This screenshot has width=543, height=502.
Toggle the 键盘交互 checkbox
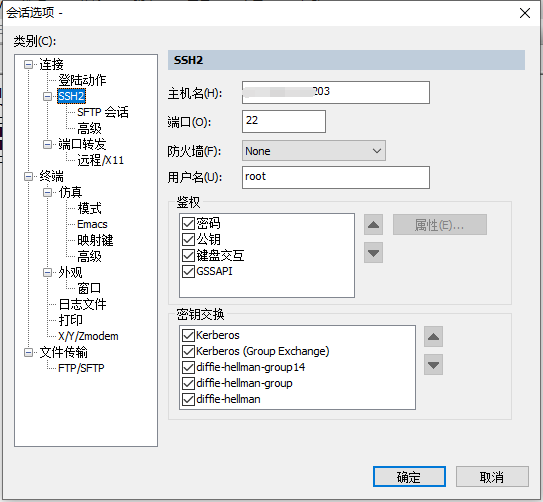(x=188, y=256)
